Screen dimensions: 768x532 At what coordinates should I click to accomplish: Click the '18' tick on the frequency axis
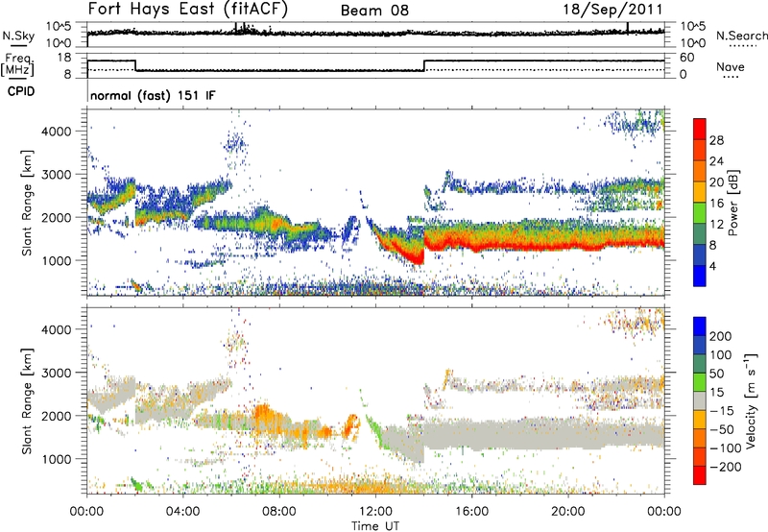point(64,58)
